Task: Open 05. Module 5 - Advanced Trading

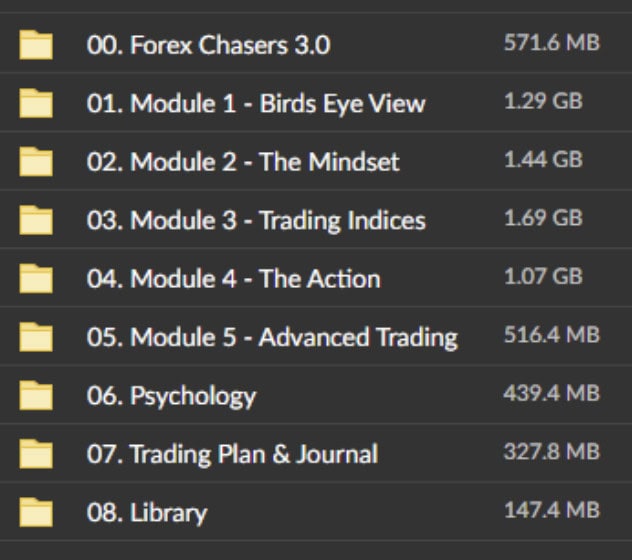Action: (x=272, y=337)
